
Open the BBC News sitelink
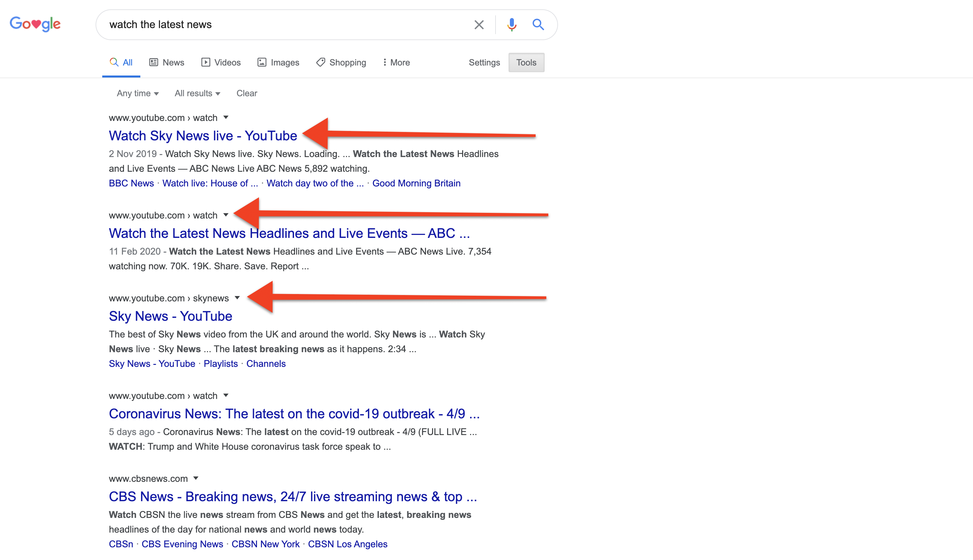tap(131, 183)
